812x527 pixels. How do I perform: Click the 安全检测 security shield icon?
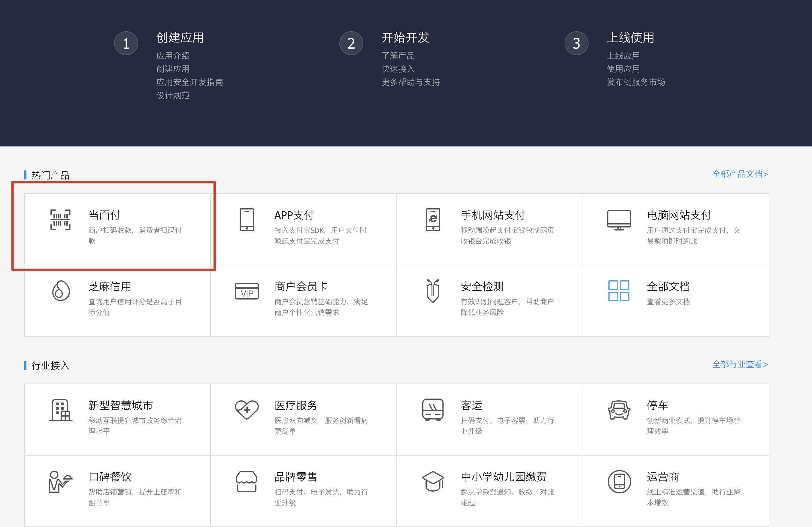[433, 291]
